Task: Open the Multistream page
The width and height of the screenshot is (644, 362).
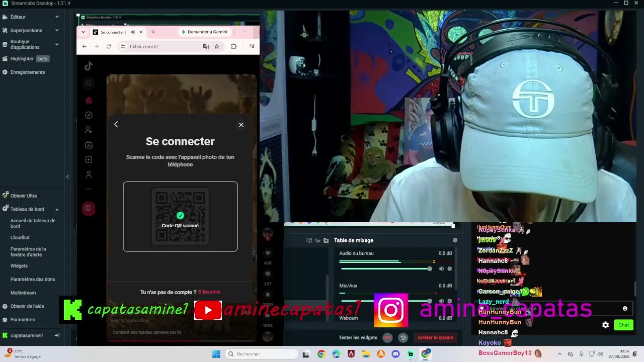Action: click(x=23, y=293)
